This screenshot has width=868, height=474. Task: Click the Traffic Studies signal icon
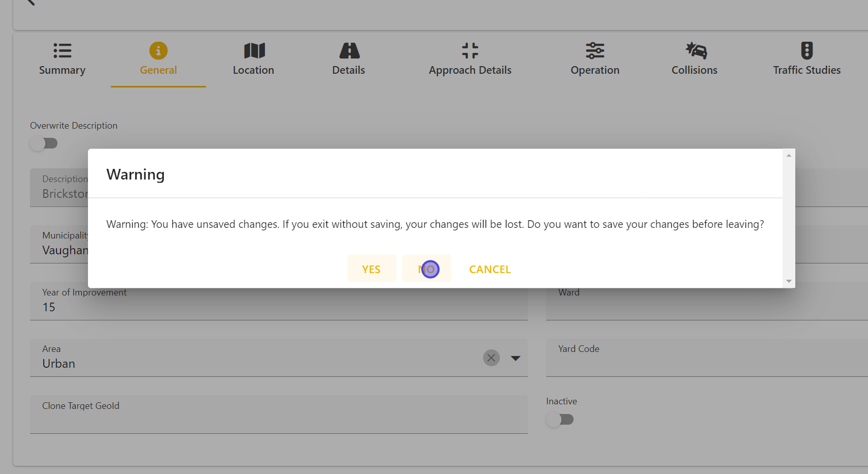point(806,50)
